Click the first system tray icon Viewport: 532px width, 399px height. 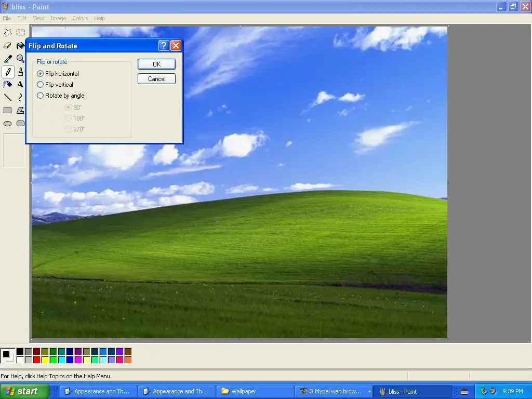[484, 391]
